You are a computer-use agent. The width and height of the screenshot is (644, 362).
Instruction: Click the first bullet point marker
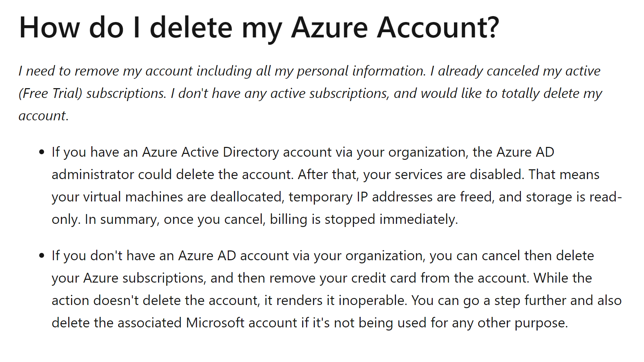tap(42, 152)
